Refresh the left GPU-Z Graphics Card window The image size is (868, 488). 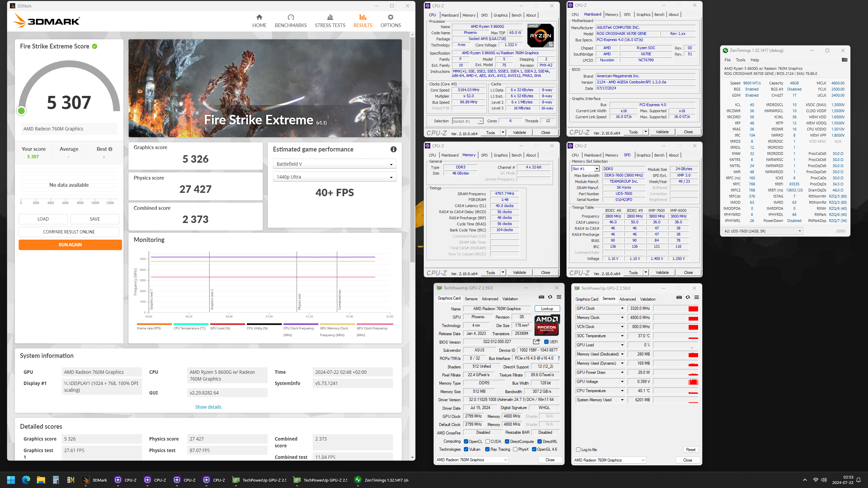pyautogui.click(x=550, y=297)
